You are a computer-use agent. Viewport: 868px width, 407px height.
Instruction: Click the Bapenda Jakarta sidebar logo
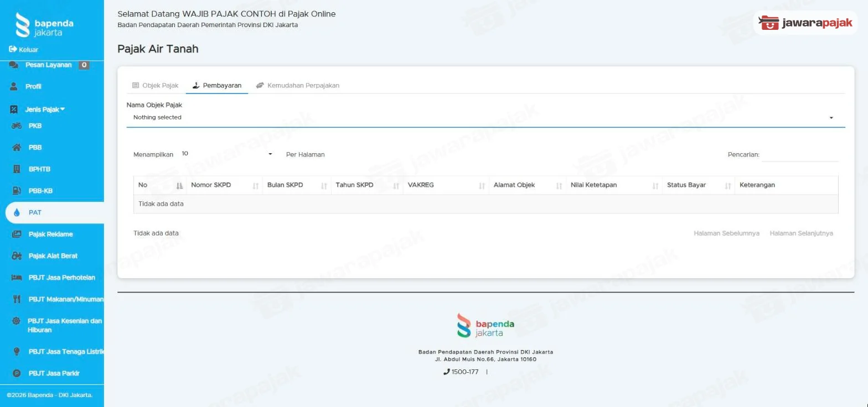coord(44,25)
